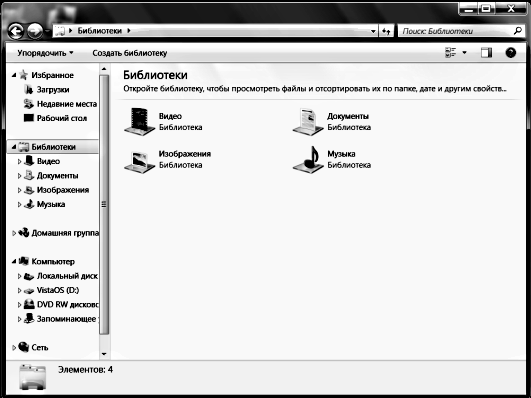Click the search magnifier icon

point(517,31)
